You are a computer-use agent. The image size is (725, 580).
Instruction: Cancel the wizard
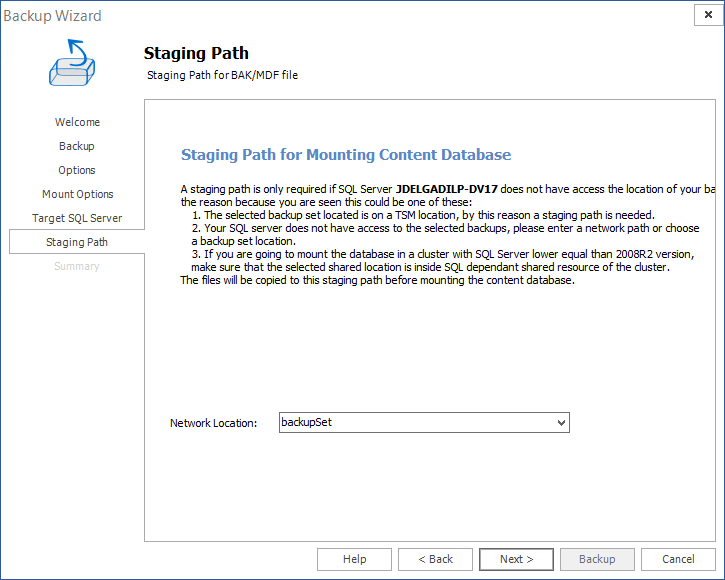678,559
